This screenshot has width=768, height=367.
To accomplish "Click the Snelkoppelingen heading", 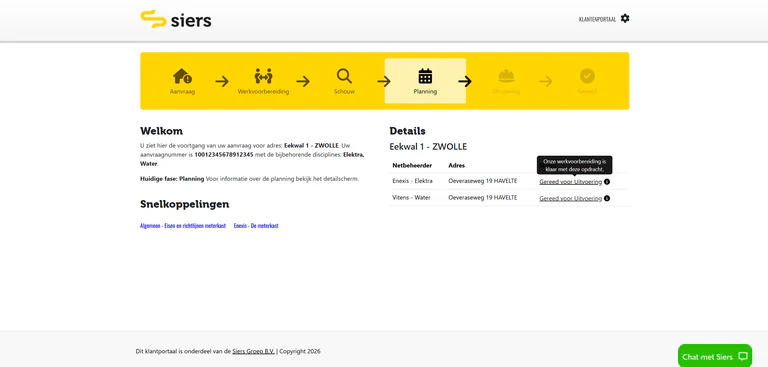I will [x=185, y=204].
